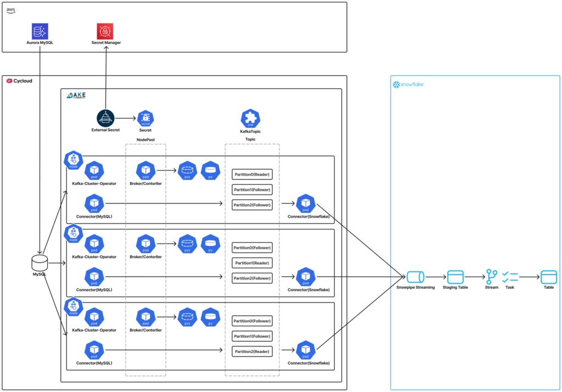This screenshot has width=562, height=392.
Task: Select the Partition2(Reader) box
Action: tap(252, 350)
